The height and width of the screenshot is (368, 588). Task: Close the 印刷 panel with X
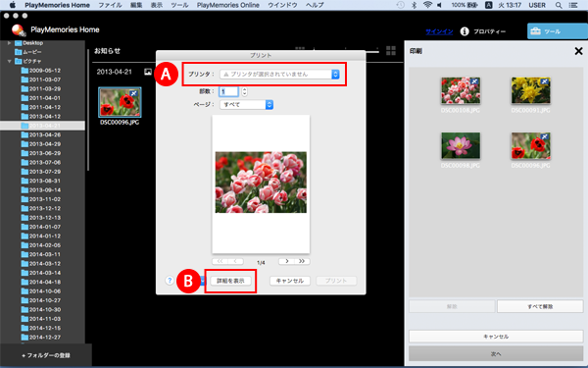coord(578,51)
